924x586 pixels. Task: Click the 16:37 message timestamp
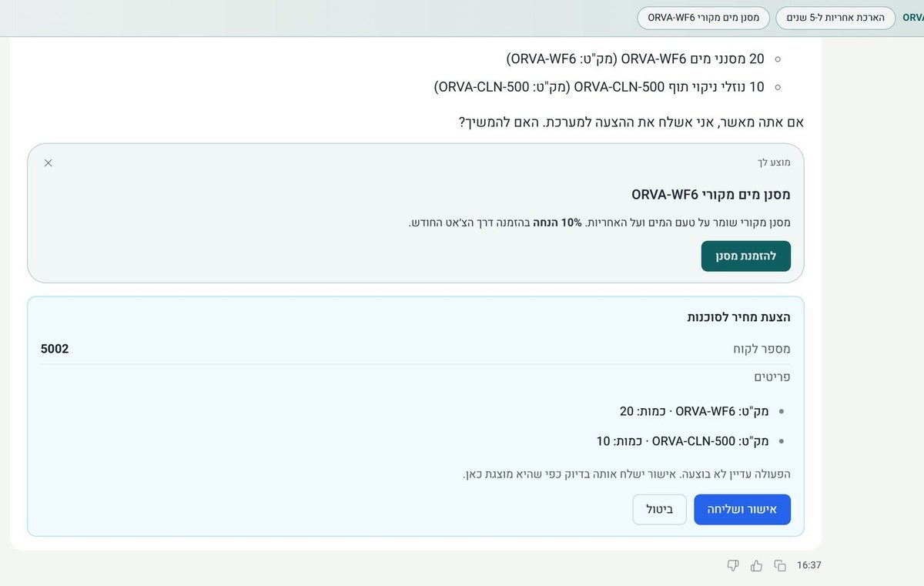point(809,565)
